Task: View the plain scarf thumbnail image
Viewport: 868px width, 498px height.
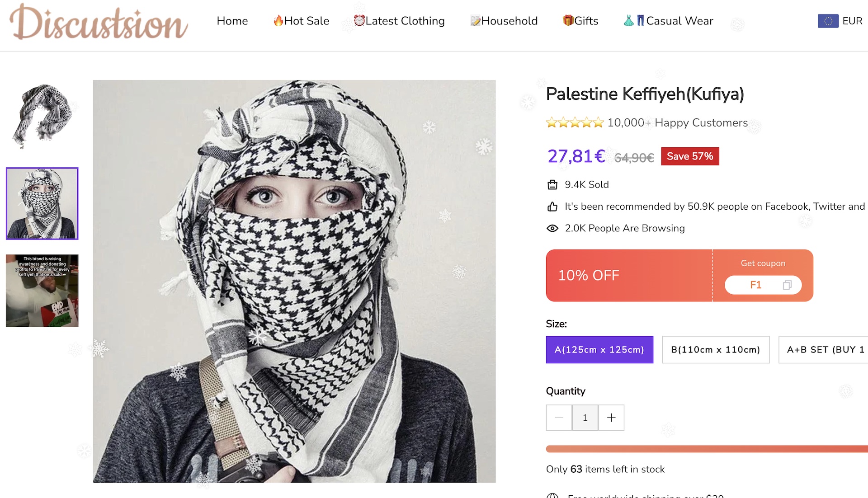Action: click(x=42, y=116)
